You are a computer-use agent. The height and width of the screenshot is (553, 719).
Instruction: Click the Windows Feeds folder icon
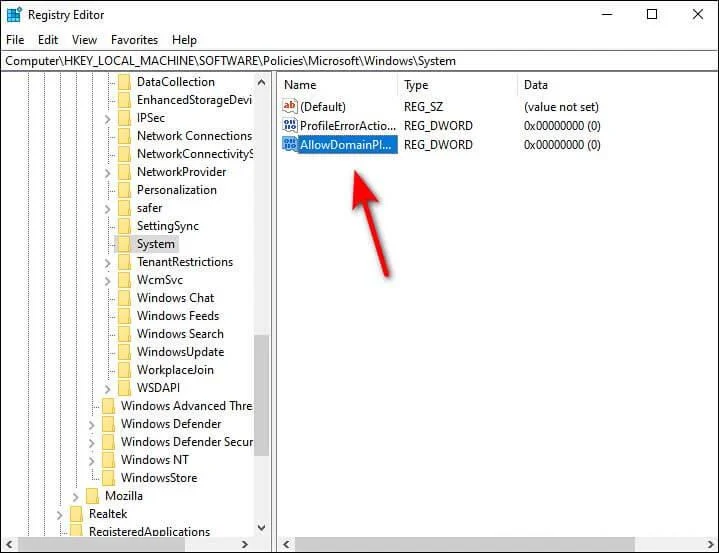(124, 316)
